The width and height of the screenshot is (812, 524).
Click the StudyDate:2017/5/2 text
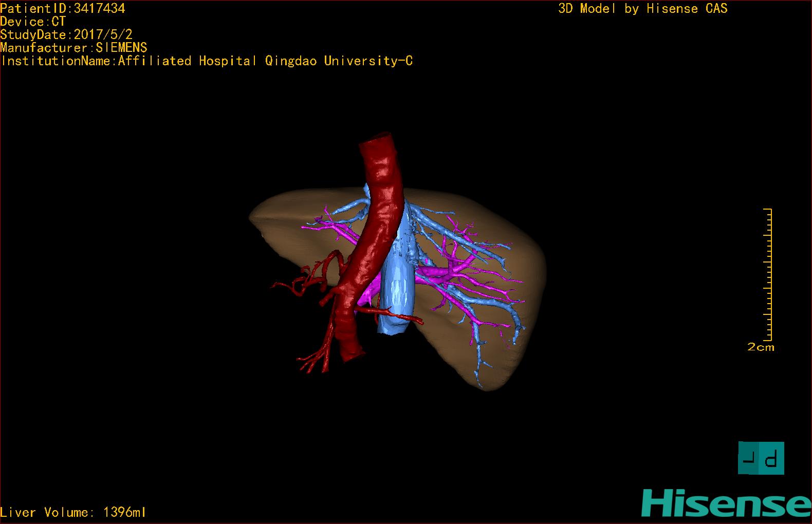66,34
